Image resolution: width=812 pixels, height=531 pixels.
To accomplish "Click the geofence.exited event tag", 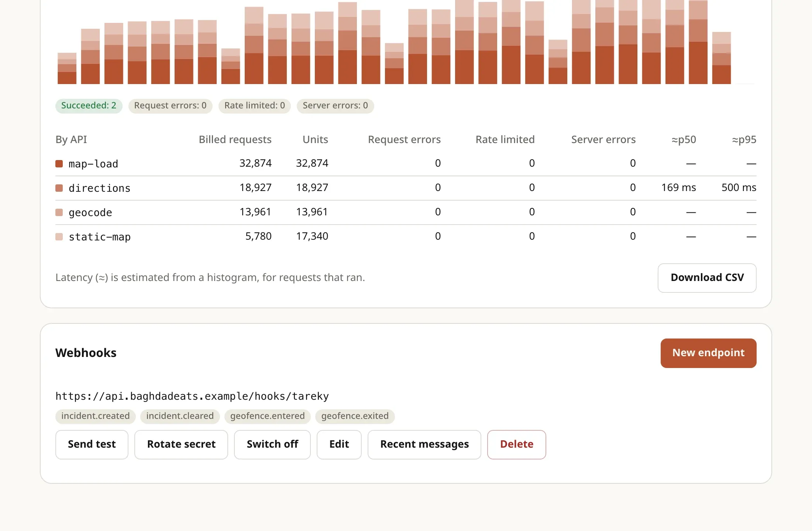I will (355, 416).
